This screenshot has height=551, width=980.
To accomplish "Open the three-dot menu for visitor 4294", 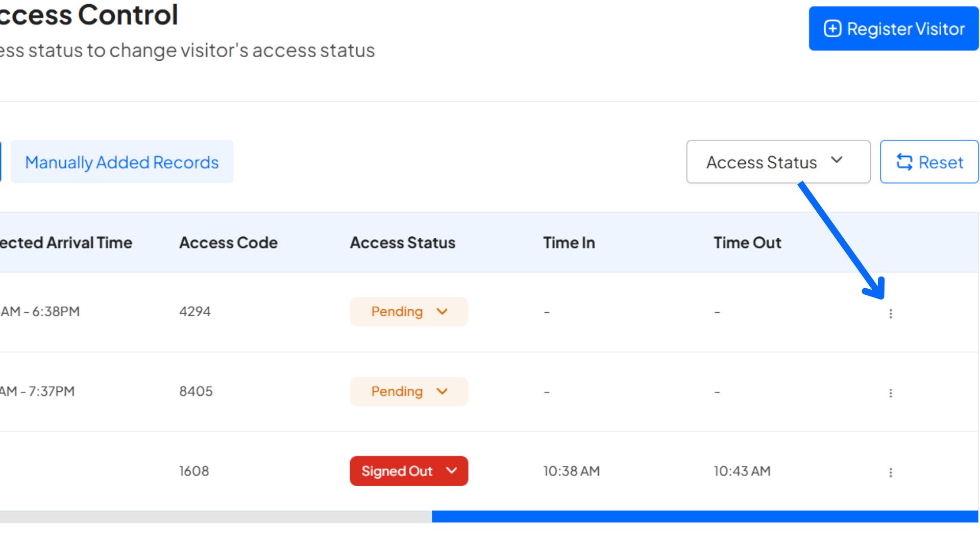I will (891, 314).
